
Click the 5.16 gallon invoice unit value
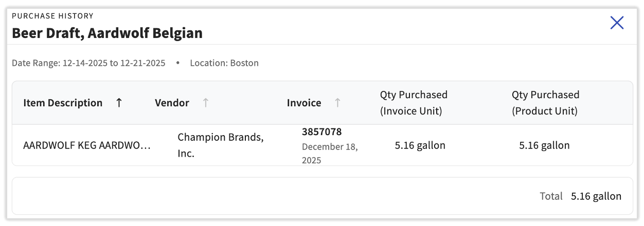tap(420, 145)
